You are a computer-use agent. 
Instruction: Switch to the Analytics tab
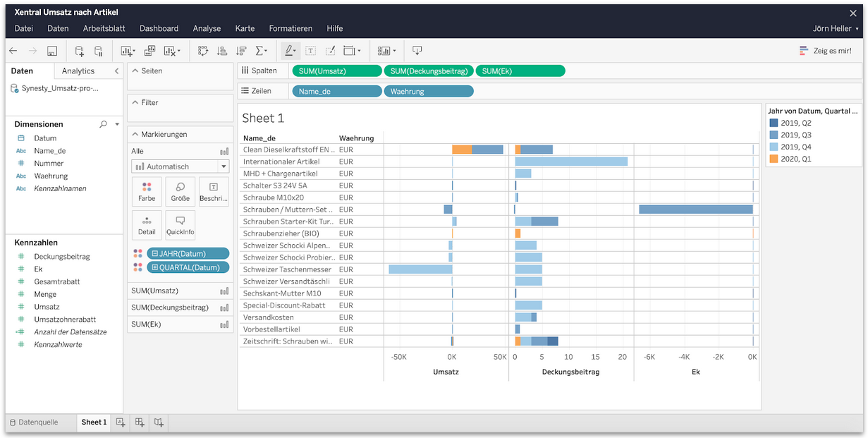click(78, 71)
